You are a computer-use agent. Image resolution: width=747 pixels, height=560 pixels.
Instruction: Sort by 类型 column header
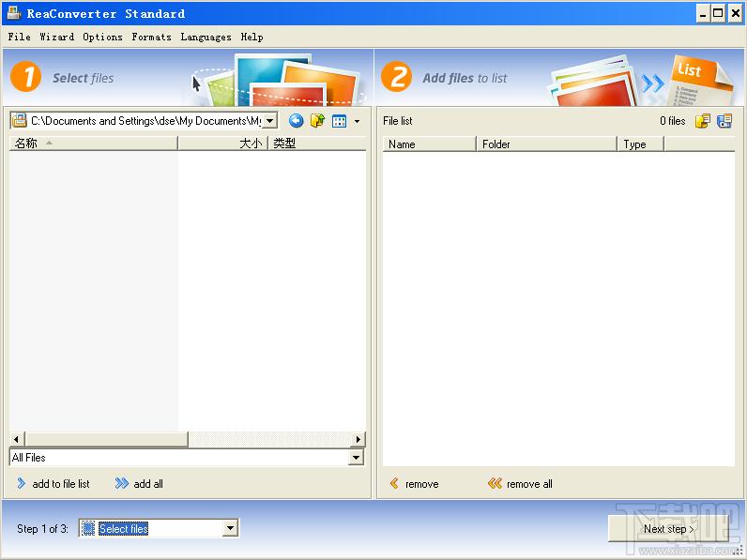click(317, 143)
